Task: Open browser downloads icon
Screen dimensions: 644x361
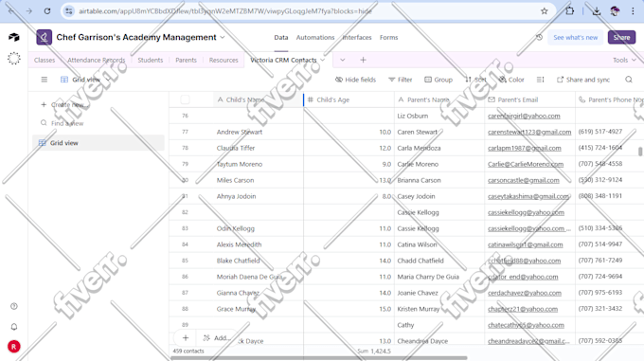Action: click(x=597, y=11)
